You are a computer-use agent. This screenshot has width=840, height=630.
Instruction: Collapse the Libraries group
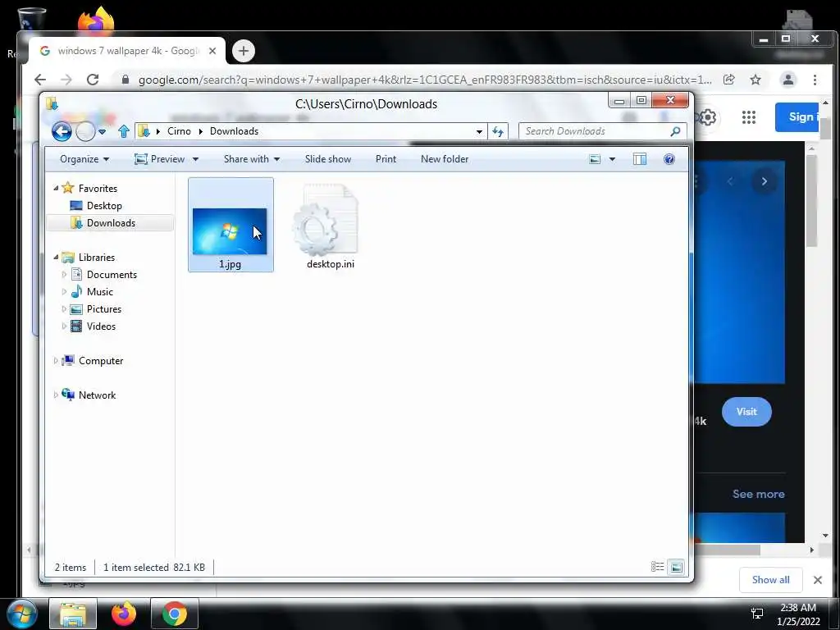tap(56, 257)
